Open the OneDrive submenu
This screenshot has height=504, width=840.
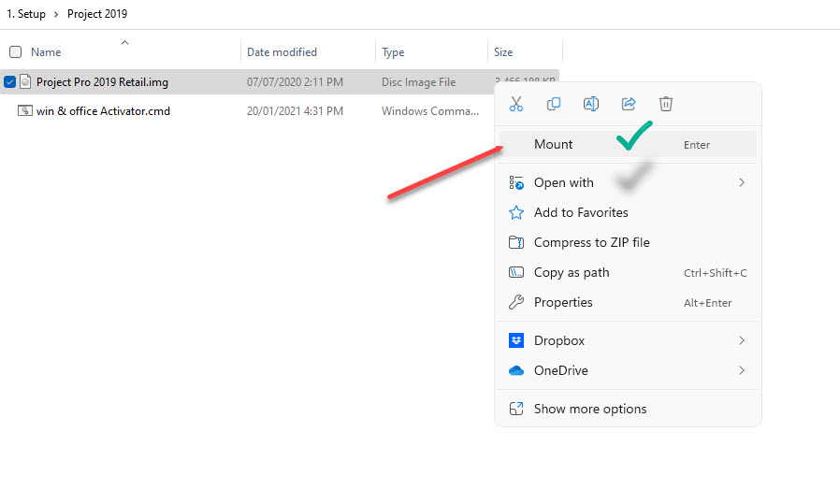click(628, 370)
